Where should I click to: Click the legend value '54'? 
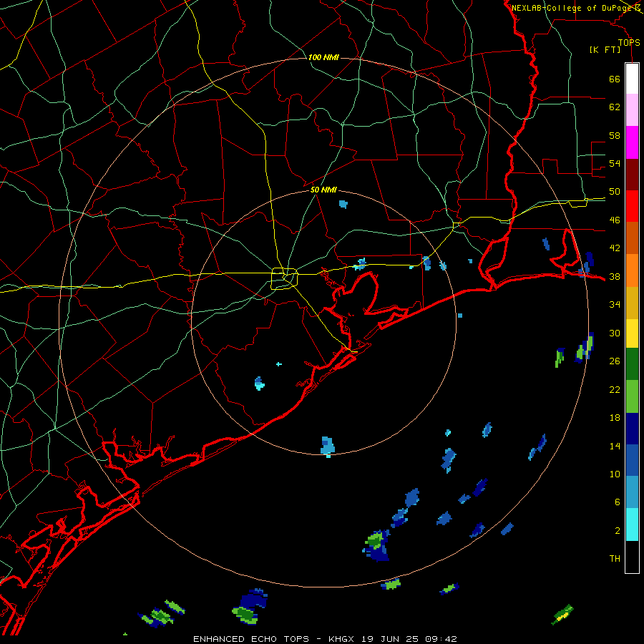[x=615, y=163]
